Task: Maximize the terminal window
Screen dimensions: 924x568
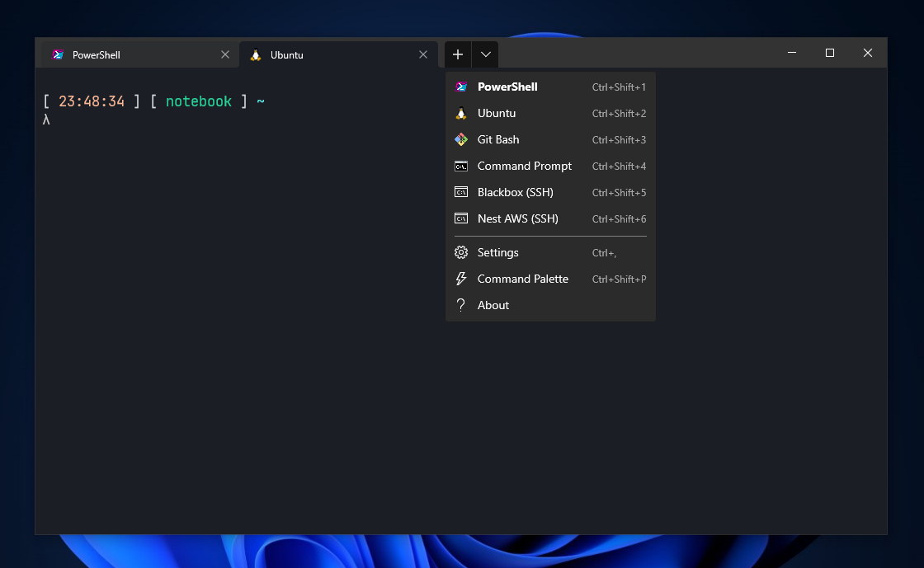Action: click(x=830, y=53)
